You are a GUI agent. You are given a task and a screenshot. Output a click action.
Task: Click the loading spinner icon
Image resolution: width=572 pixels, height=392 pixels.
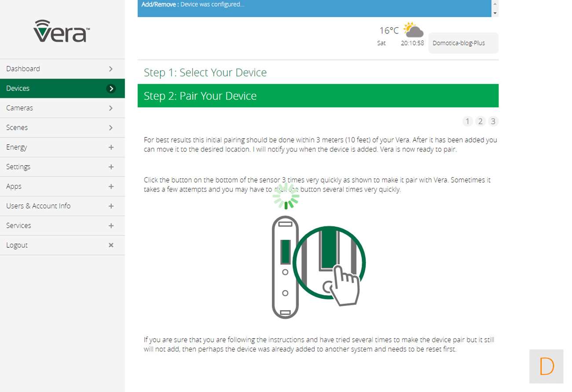coord(286,196)
